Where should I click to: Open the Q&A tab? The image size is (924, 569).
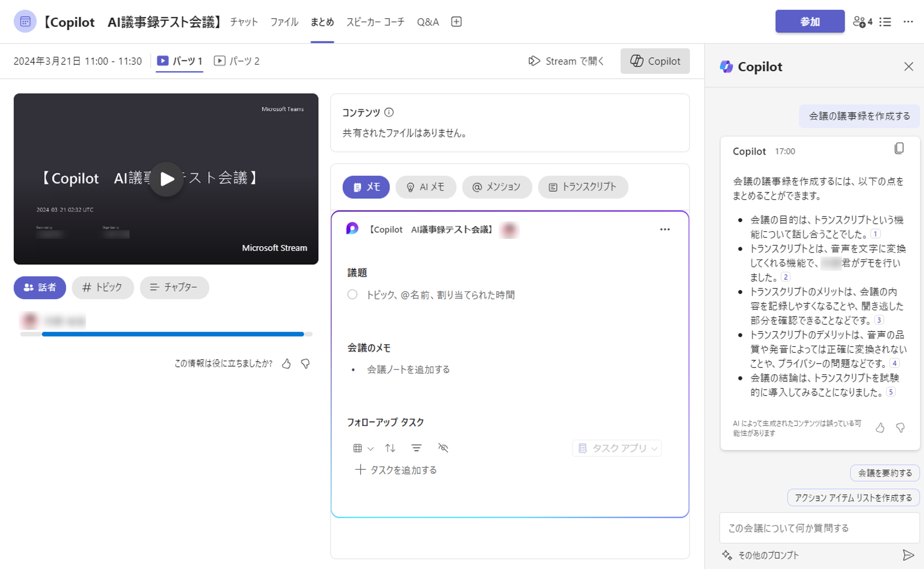click(x=428, y=22)
